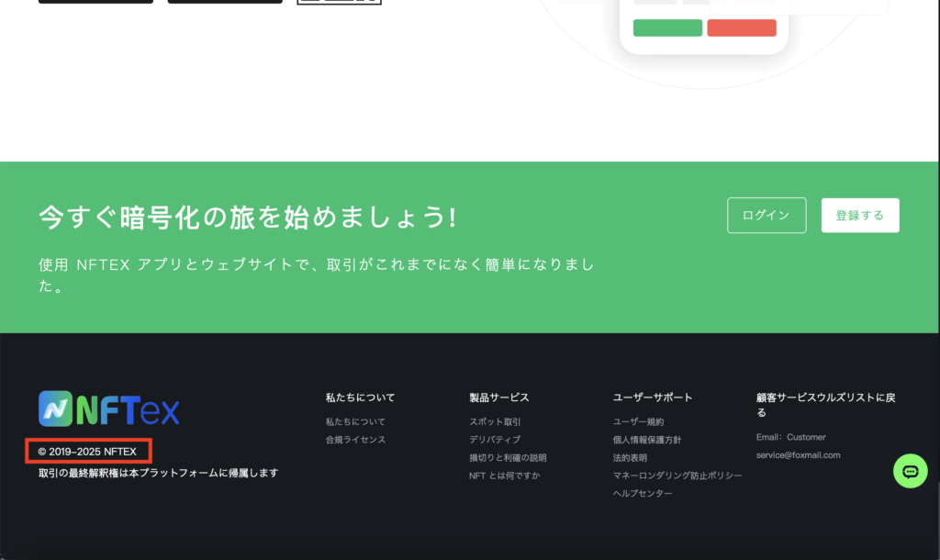Click service@foxmail.com email address

(x=798, y=455)
